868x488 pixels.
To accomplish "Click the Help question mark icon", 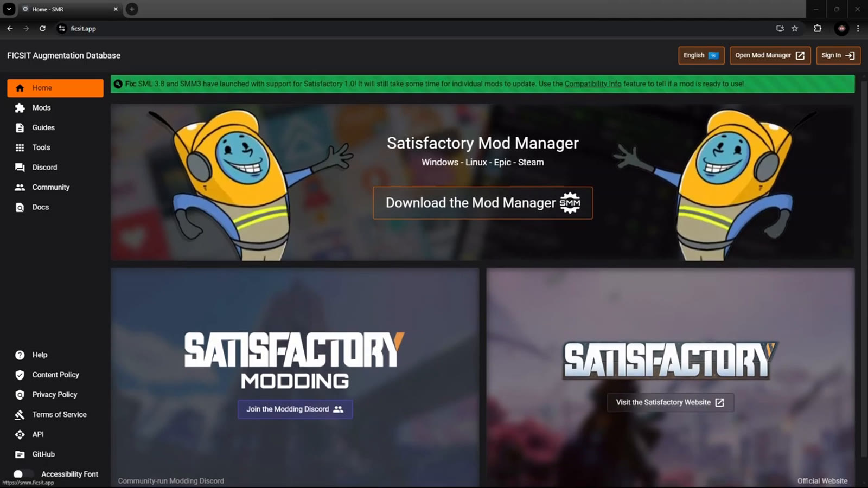I will click(x=20, y=355).
